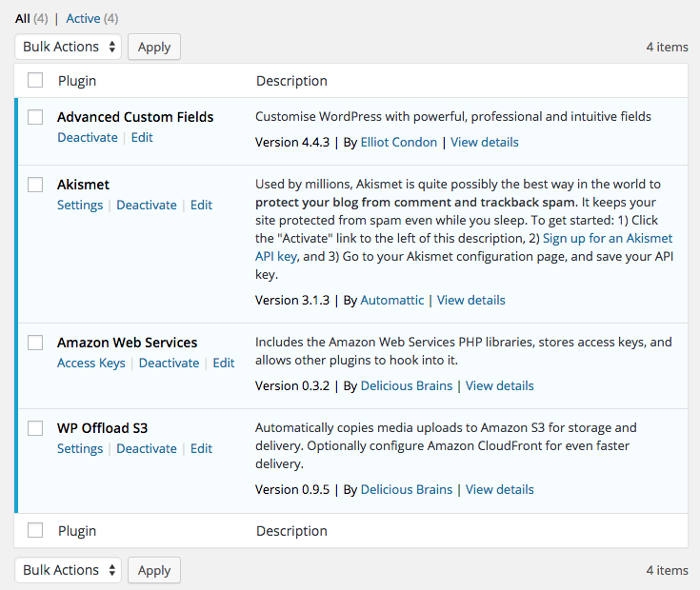View details for Amazon Web Services
Screen dimensions: 700x590
[500, 385]
